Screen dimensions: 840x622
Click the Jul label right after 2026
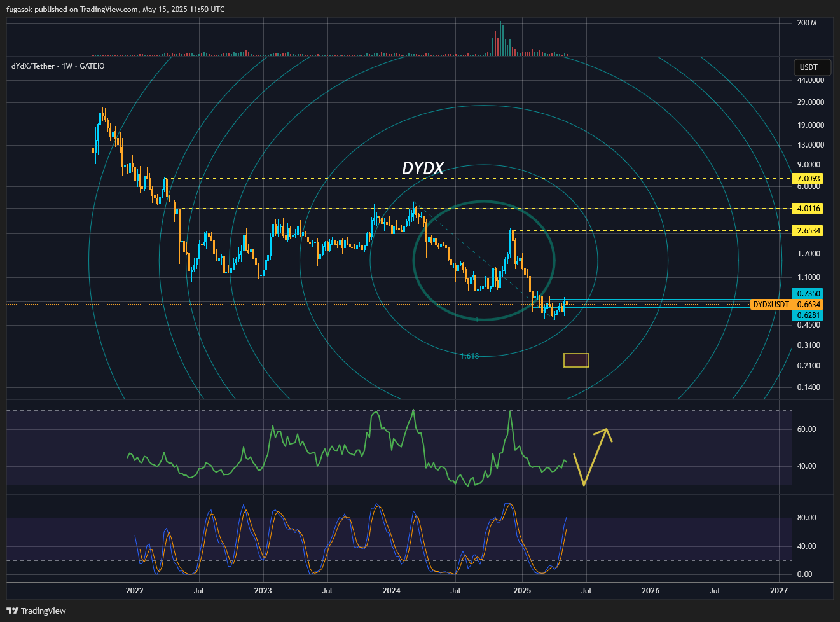(x=715, y=591)
